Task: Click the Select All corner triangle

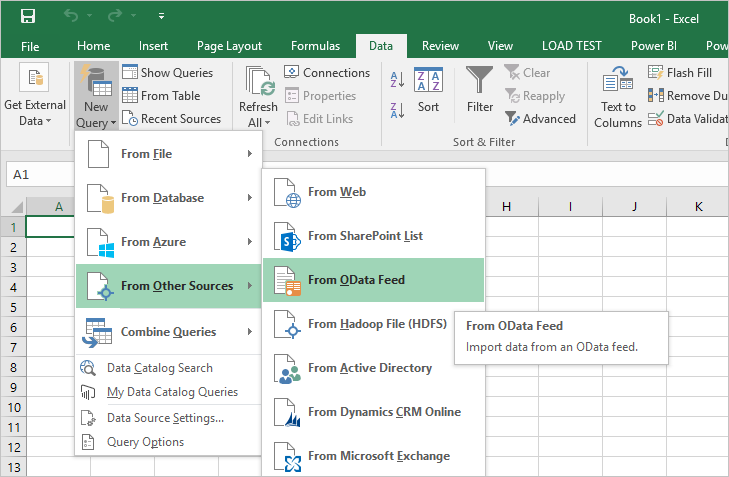Action: [16, 206]
